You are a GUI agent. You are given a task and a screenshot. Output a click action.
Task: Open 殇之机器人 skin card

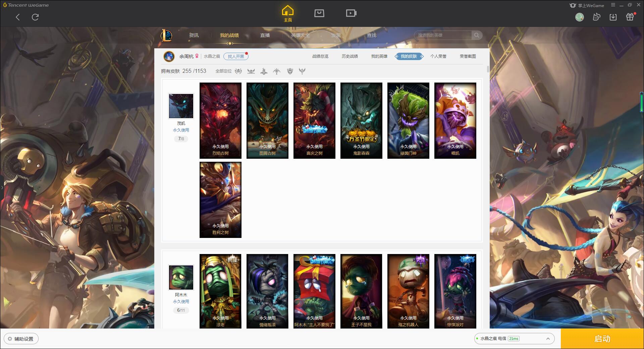[408, 291]
